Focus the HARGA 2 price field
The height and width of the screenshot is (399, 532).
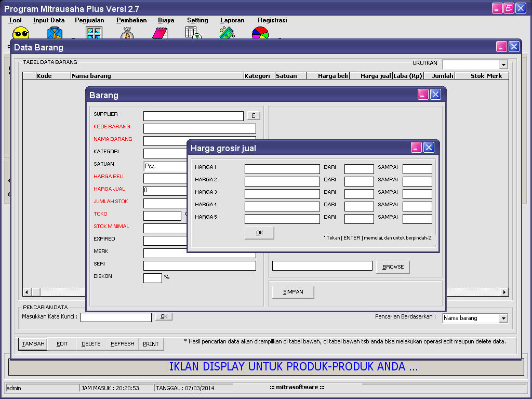(282, 181)
